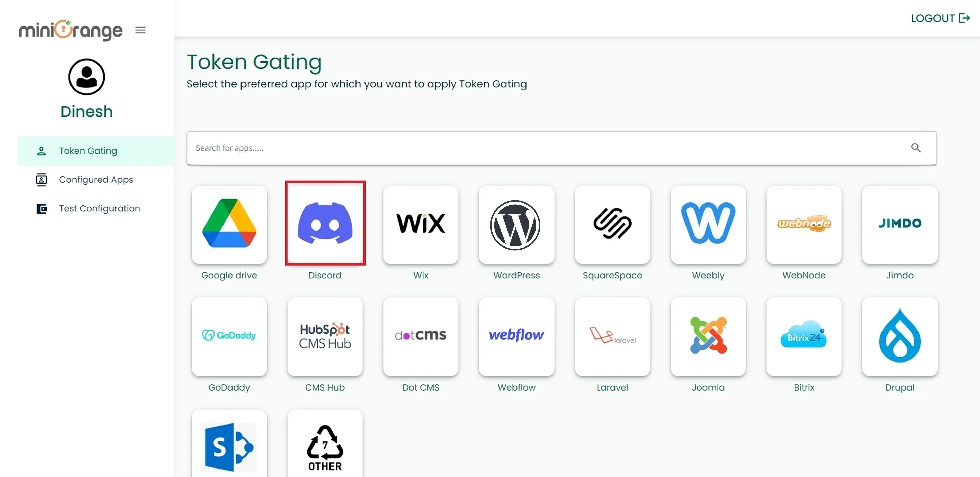This screenshot has height=477, width=980.
Task: Click the user profile avatar
Action: coord(87,77)
